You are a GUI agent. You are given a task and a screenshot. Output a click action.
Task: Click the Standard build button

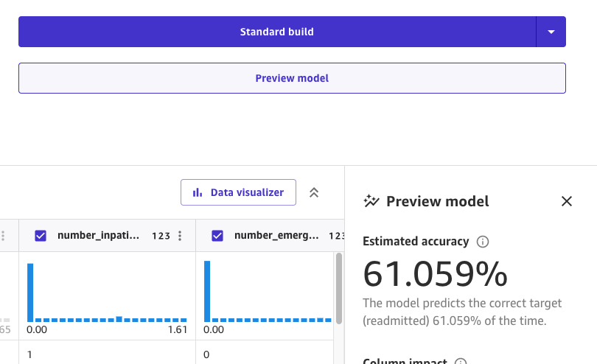pyautogui.click(x=276, y=32)
